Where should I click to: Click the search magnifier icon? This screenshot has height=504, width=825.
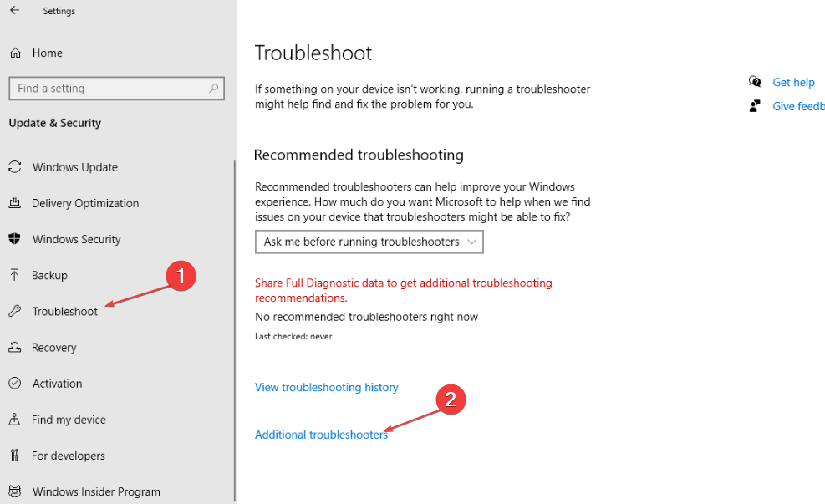tap(213, 89)
